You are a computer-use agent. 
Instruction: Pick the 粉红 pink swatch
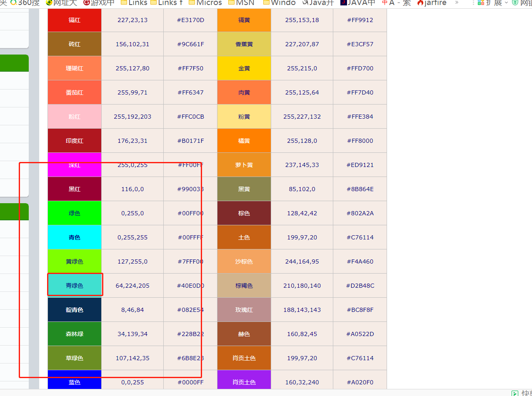(x=75, y=117)
